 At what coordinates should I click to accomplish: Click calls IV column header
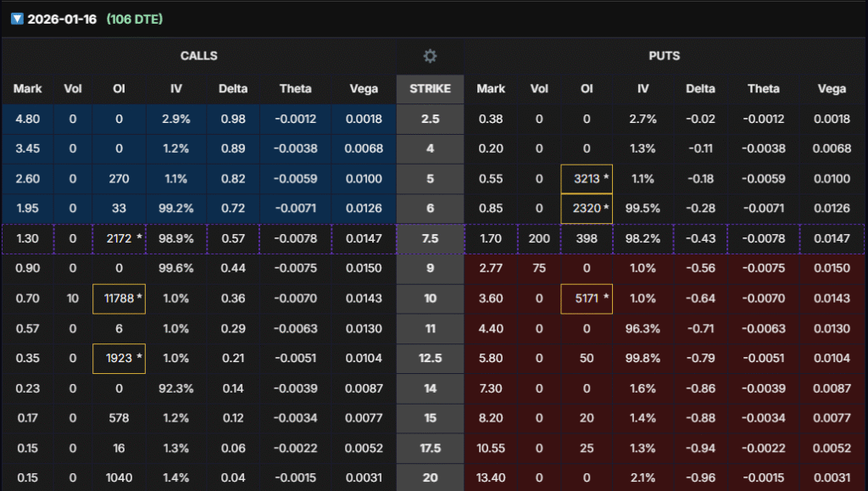click(176, 88)
